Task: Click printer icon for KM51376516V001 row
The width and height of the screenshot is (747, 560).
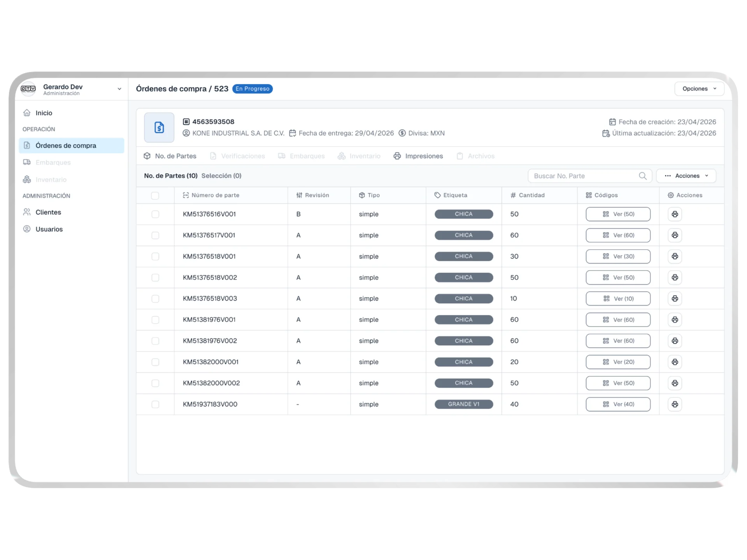Action: (x=675, y=214)
